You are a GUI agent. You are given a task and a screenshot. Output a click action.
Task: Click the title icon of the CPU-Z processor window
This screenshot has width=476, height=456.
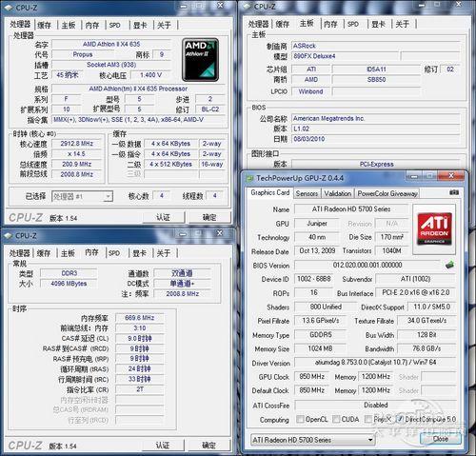pos(9,8)
